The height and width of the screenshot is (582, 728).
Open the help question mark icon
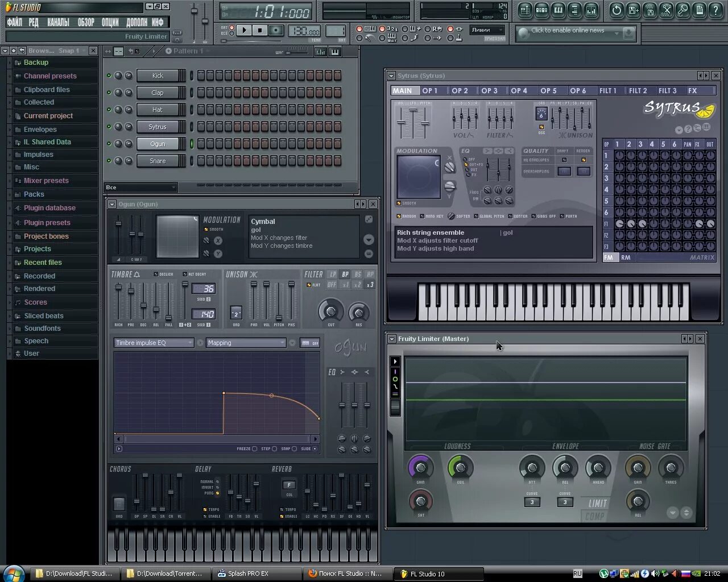tap(715, 10)
